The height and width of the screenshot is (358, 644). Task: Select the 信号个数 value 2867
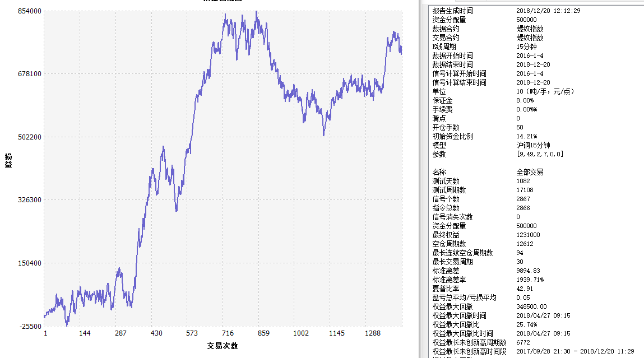[522, 199]
